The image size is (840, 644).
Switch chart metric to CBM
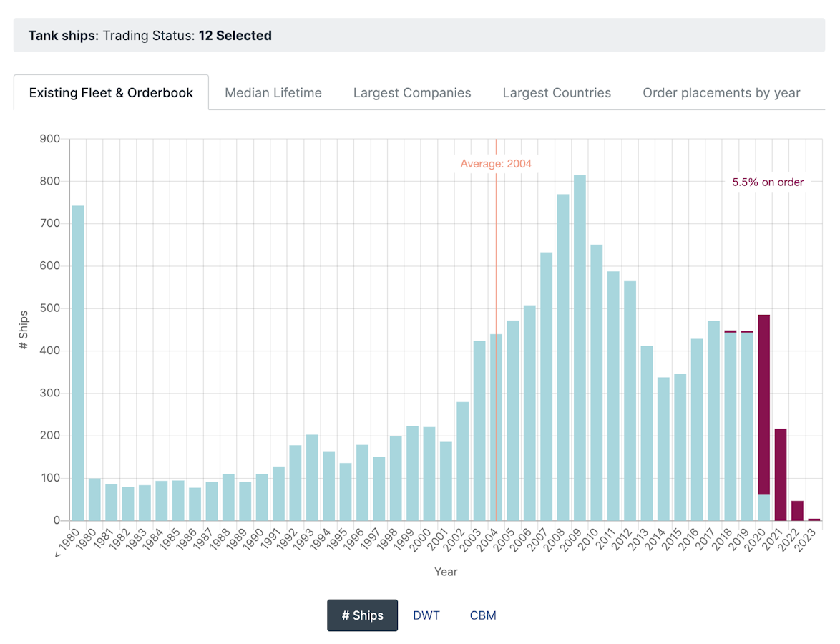[x=483, y=615]
